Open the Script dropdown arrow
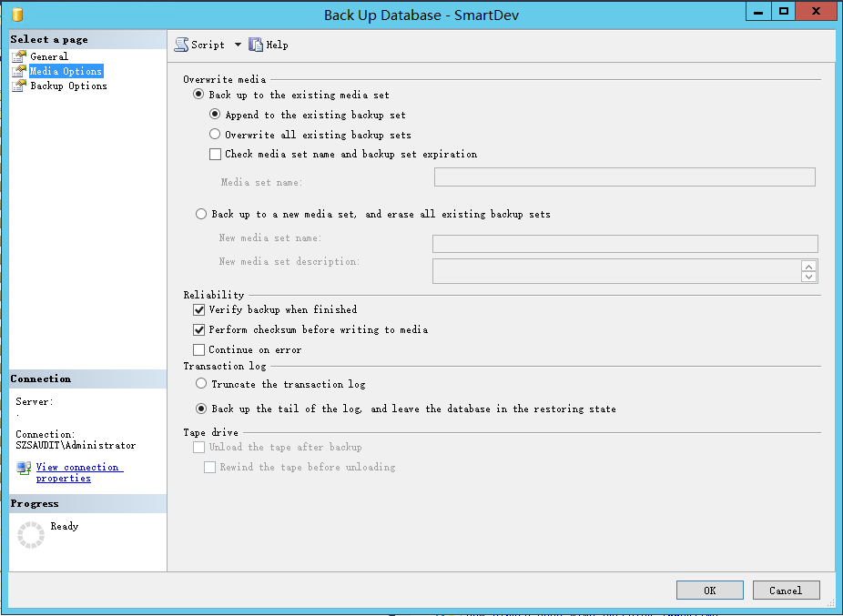Image resolution: width=843 pixels, height=616 pixels. (238, 45)
